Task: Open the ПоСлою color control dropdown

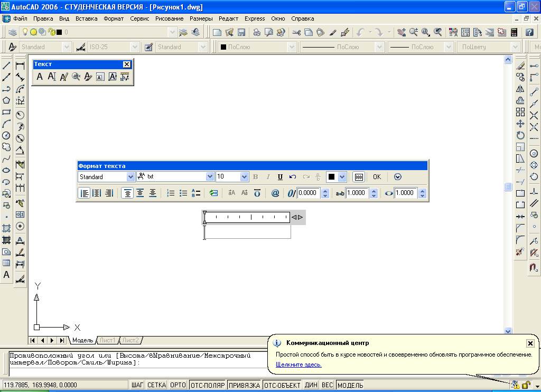Action: pos(292,47)
